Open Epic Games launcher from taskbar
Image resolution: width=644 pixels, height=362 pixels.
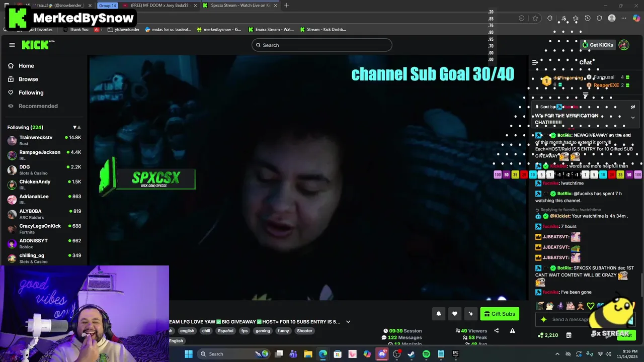click(x=455, y=354)
